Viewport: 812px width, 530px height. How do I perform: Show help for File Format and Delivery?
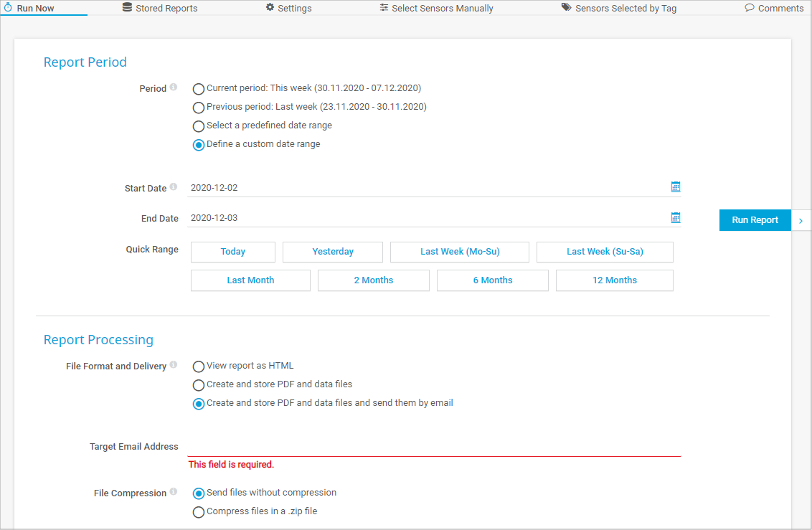pyautogui.click(x=174, y=366)
